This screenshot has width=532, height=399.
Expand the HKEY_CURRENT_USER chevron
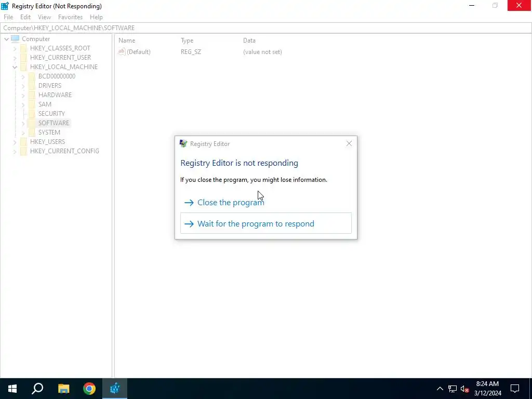[x=15, y=58]
